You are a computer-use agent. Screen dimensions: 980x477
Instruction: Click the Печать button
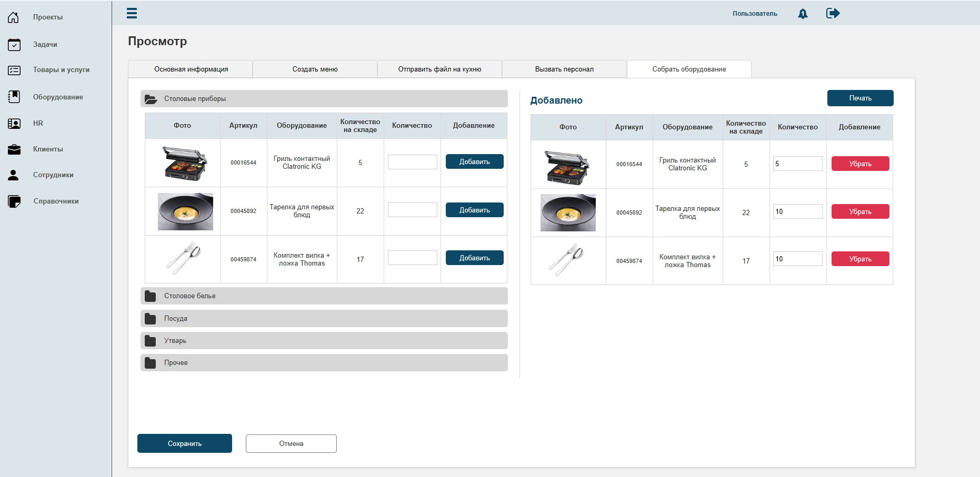(861, 98)
